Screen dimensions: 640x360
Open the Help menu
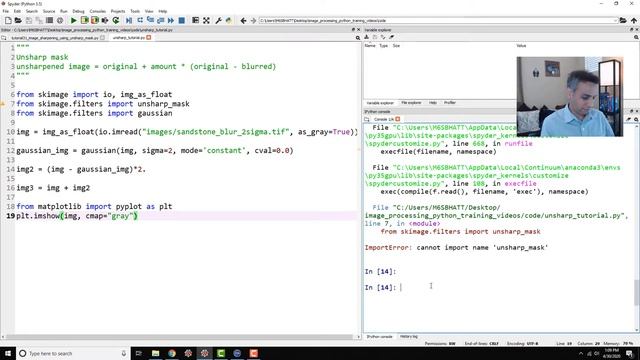click(x=162, y=11)
